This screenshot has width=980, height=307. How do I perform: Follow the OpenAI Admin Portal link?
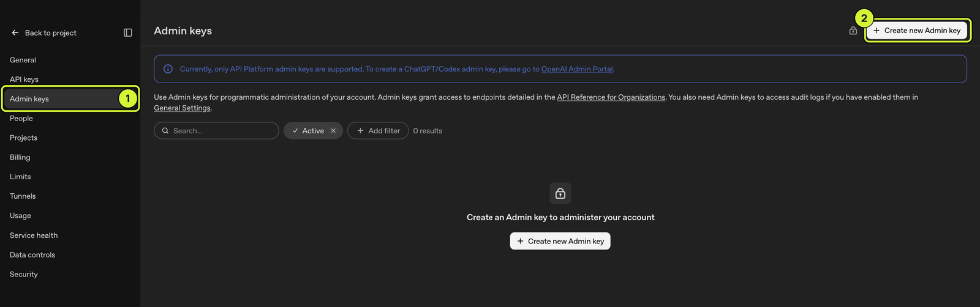pos(577,69)
